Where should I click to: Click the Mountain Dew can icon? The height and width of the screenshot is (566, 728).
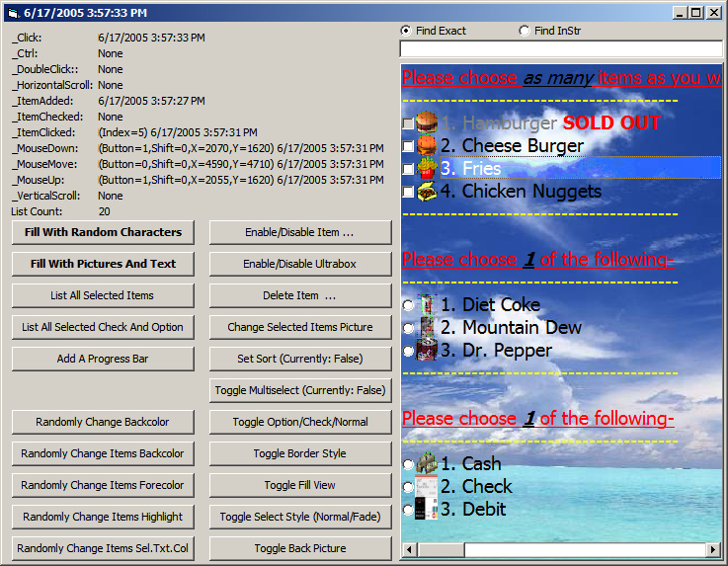[x=427, y=328]
